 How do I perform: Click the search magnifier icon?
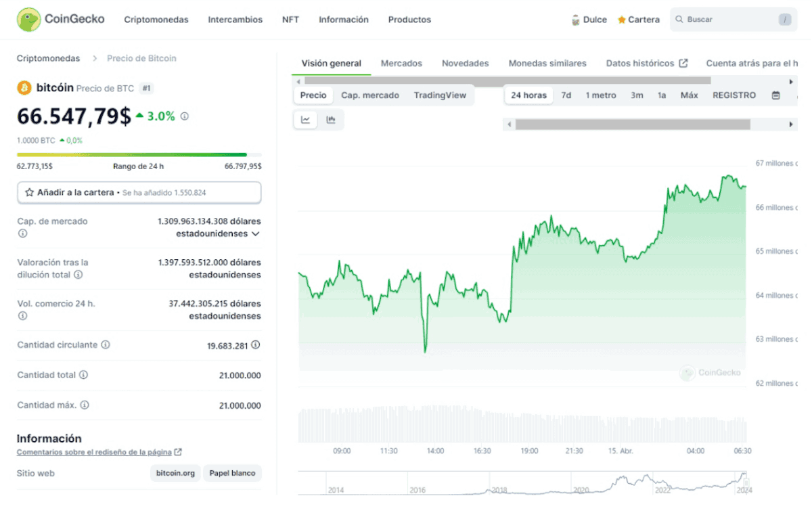[679, 20]
